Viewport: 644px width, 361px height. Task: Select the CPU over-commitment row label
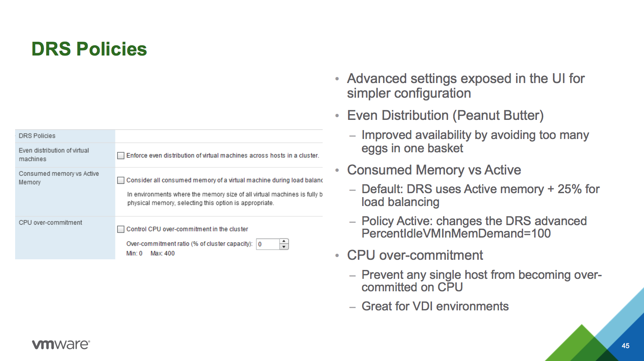pyautogui.click(x=50, y=222)
